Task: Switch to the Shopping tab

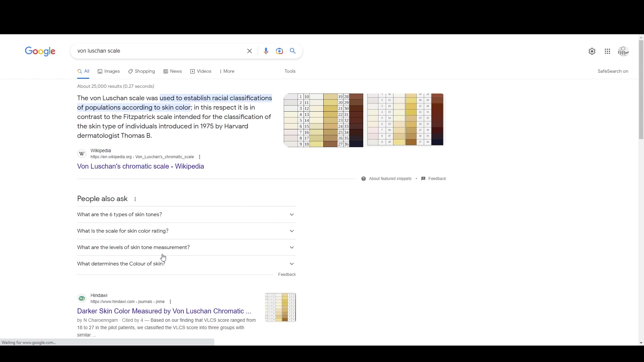Action: (142, 71)
